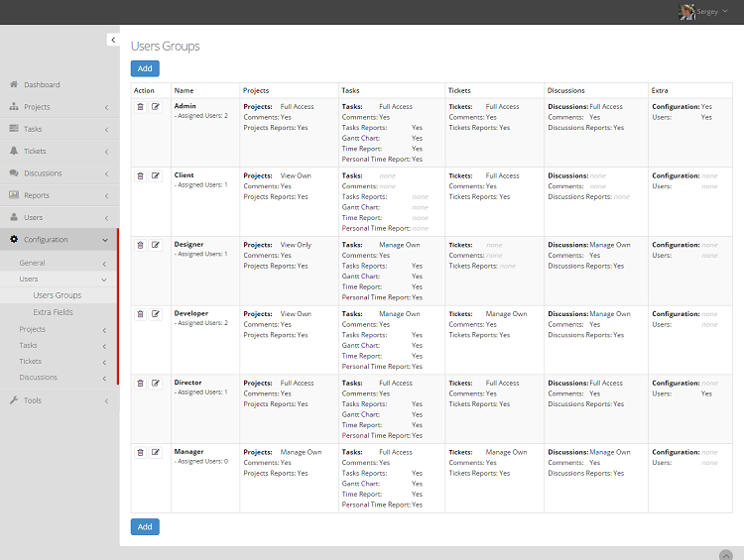Select Extra Fields submenu item
The height and width of the screenshot is (560, 744).
coord(53,312)
